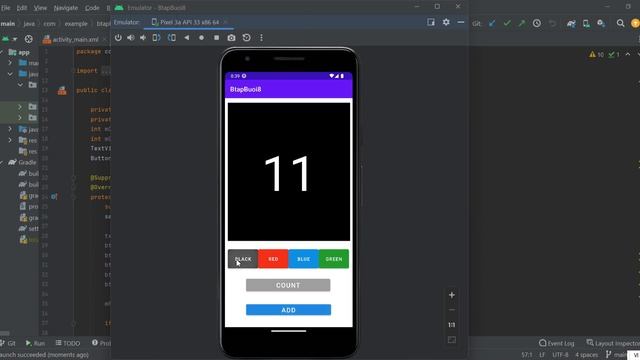Click the select-opened-file target icon in Project panel
The width and height of the screenshot is (640, 360).
click(29, 39)
